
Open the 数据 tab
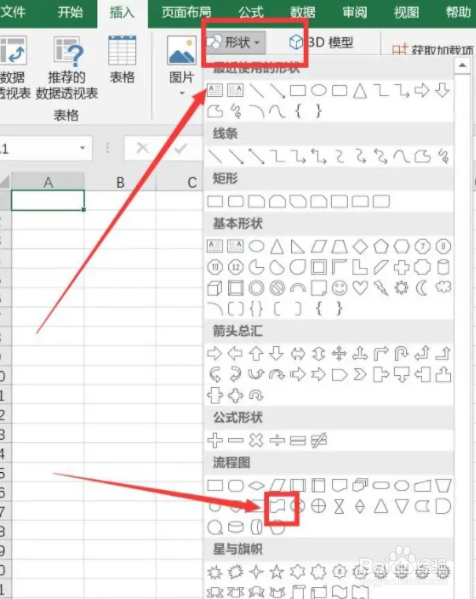303,12
